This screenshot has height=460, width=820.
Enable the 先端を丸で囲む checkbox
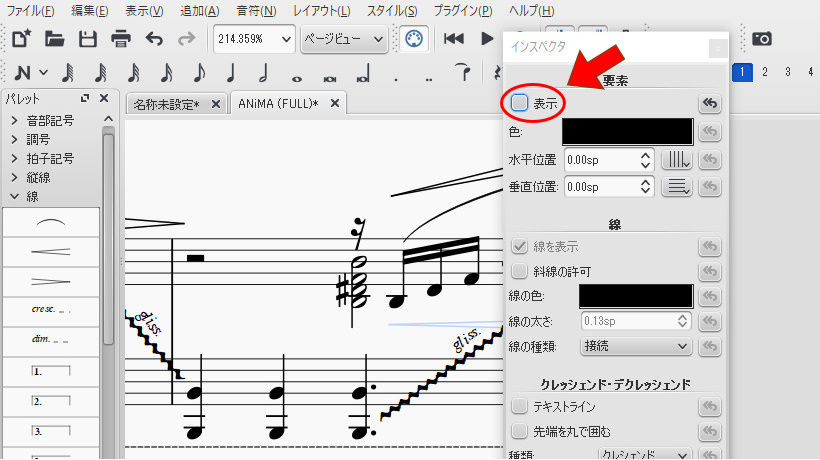[519, 431]
